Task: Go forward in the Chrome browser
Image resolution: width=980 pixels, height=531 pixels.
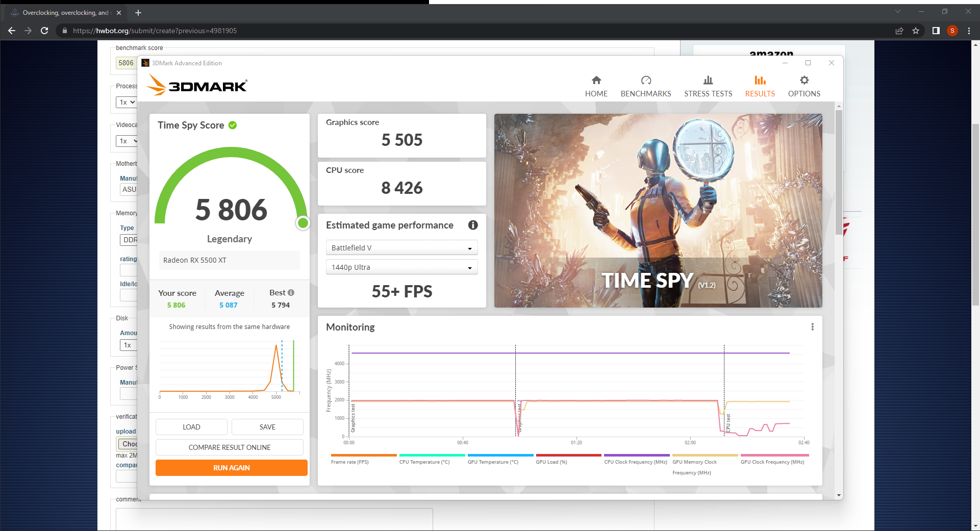Action: [x=28, y=31]
